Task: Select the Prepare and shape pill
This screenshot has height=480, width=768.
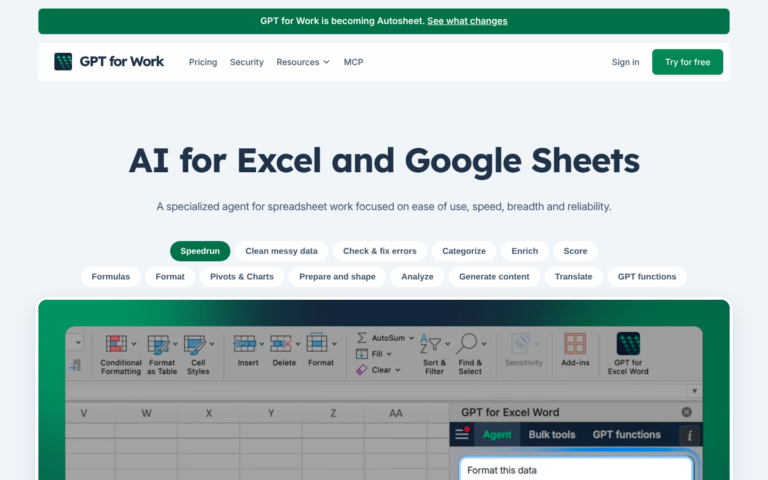Action: [x=337, y=276]
